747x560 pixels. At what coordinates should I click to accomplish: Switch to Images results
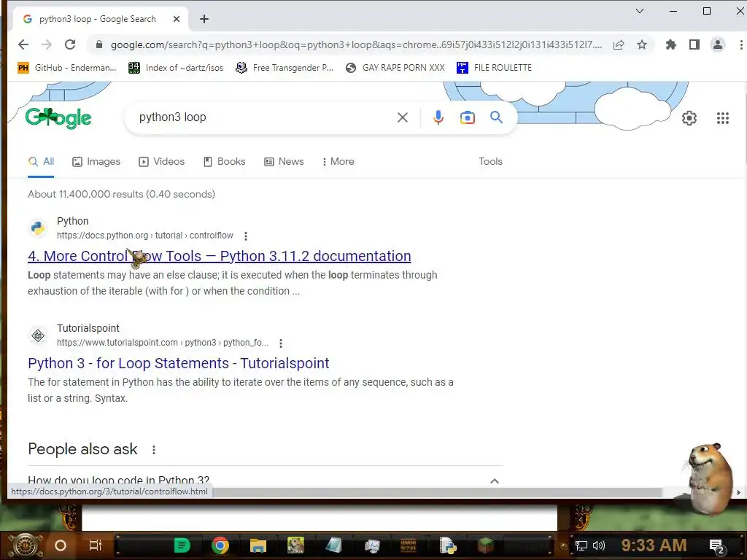[96, 161]
